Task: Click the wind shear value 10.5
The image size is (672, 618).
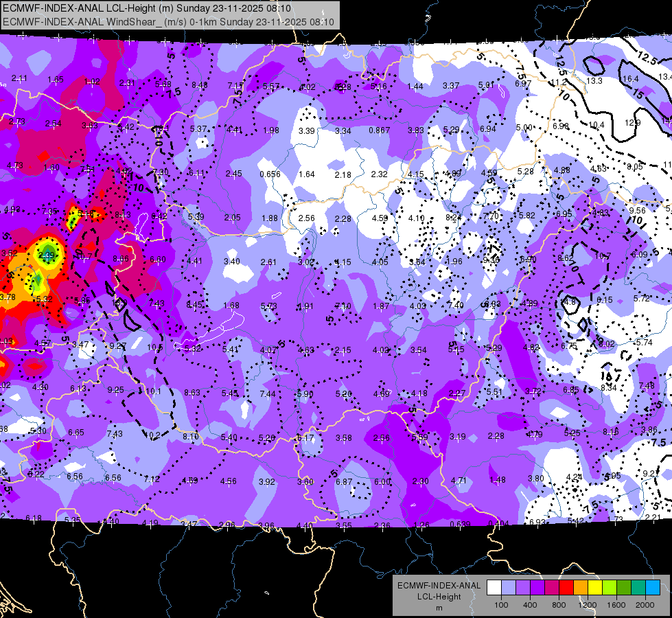Action: (x=154, y=347)
